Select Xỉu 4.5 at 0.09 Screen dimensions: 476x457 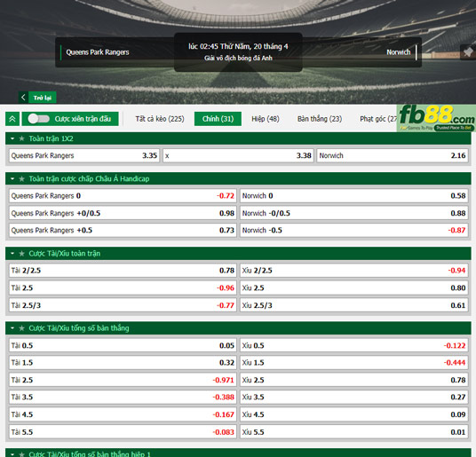(x=353, y=414)
